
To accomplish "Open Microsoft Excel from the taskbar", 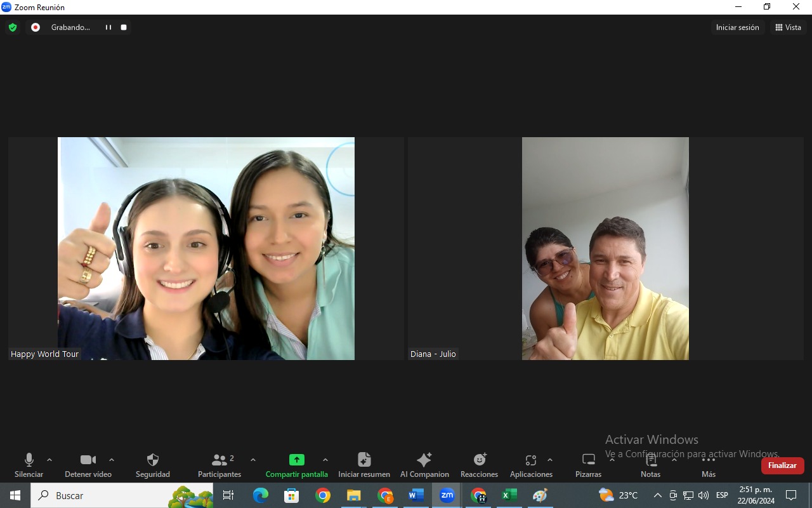I will pos(509,495).
